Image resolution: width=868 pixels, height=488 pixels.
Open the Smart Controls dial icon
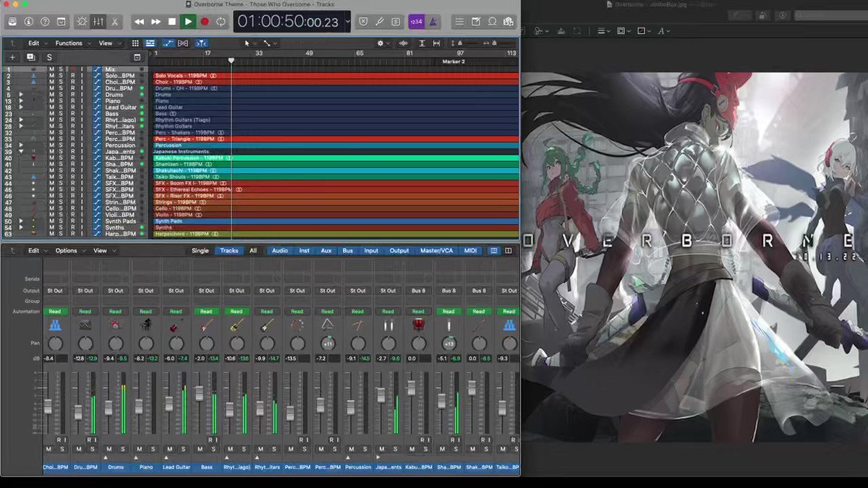click(82, 22)
